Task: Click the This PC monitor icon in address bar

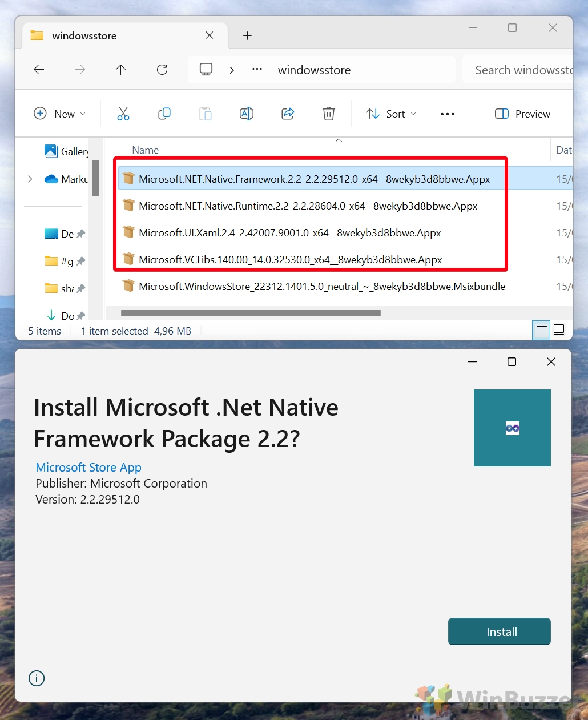Action: (x=206, y=70)
